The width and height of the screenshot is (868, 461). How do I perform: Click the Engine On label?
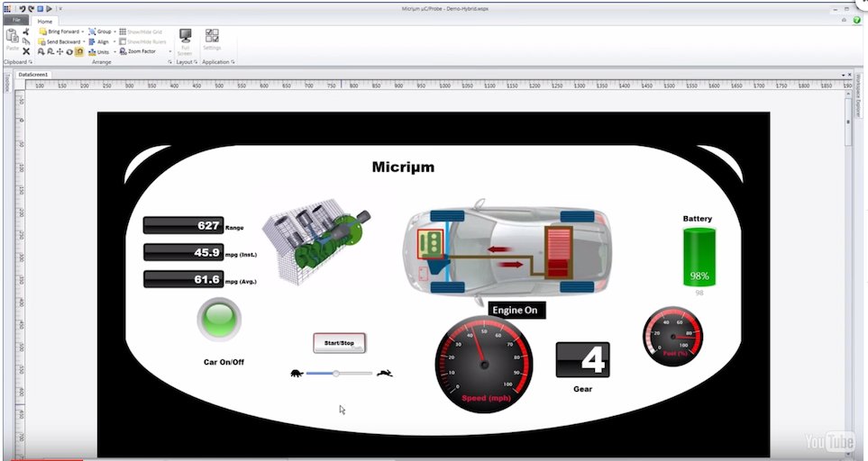click(x=516, y=310)
